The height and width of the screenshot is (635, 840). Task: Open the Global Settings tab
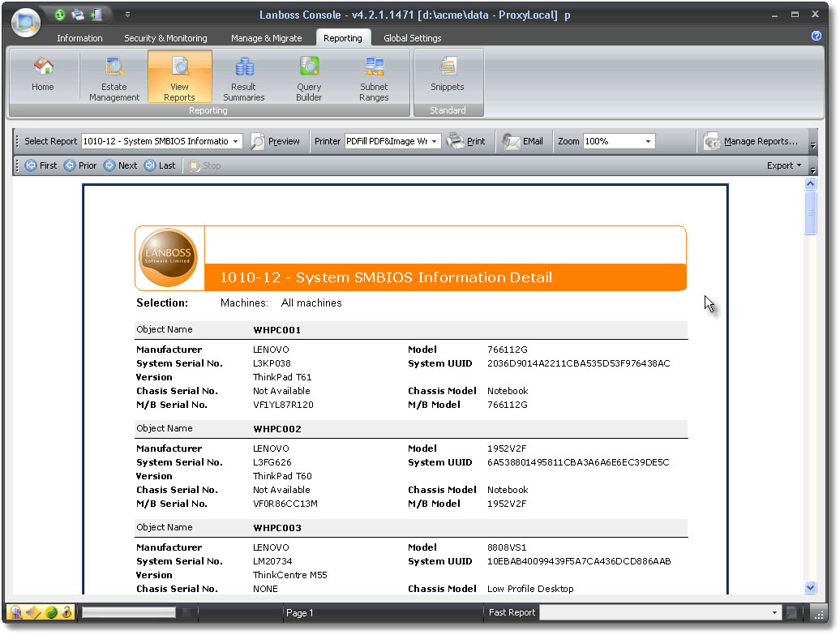tap(413, 38)
